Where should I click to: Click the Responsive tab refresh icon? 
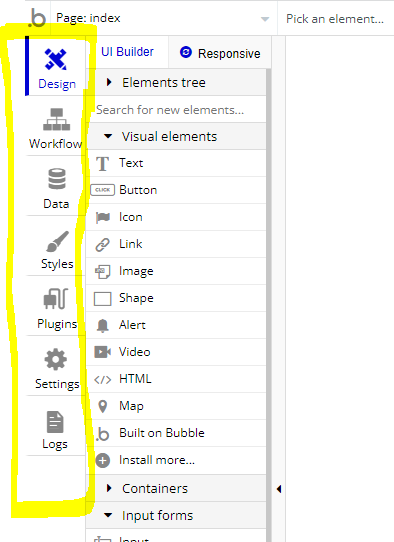pyautogui.click(x=186, y=52)
